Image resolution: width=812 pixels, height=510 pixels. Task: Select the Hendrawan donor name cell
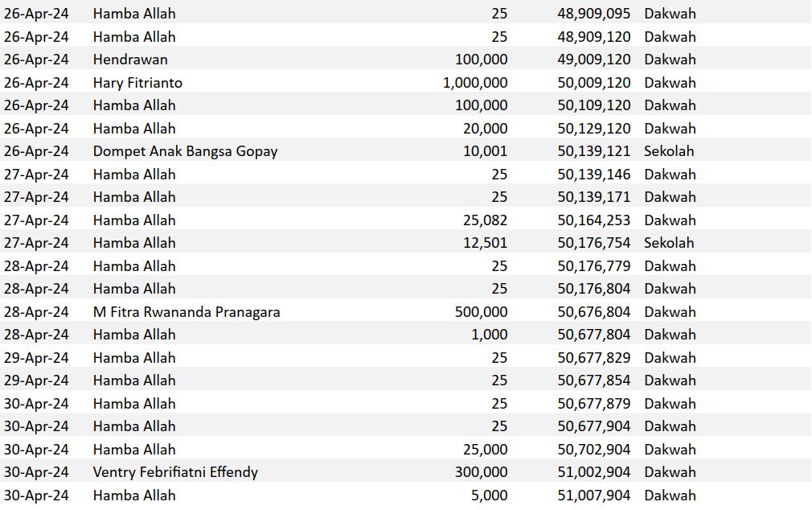point(130,60)
